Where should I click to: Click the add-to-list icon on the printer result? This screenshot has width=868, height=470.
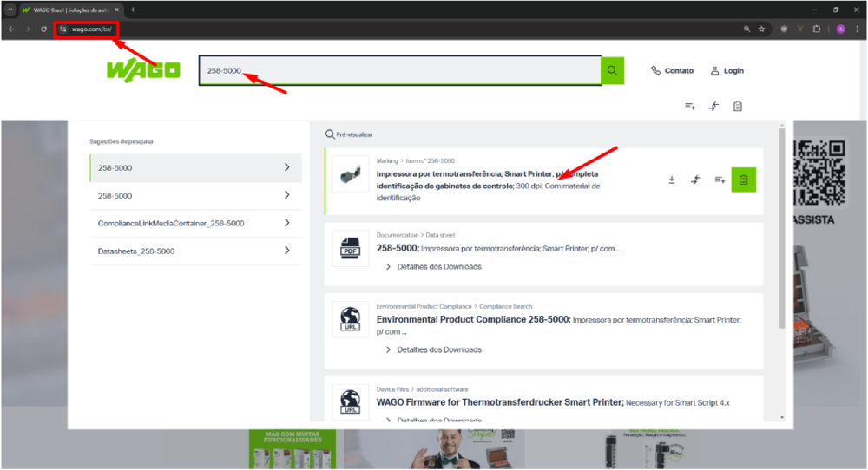(x=720, y=180)
